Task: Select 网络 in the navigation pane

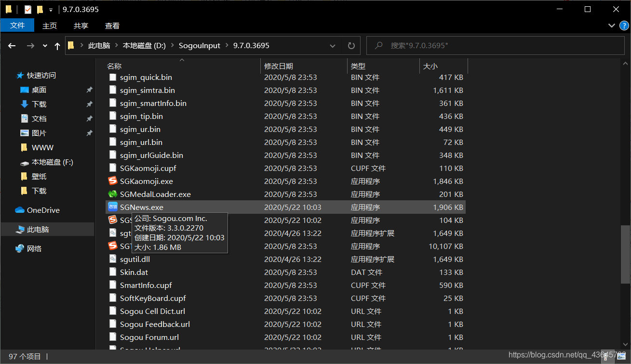Action: pyautogui.click(x=34, y=249)
